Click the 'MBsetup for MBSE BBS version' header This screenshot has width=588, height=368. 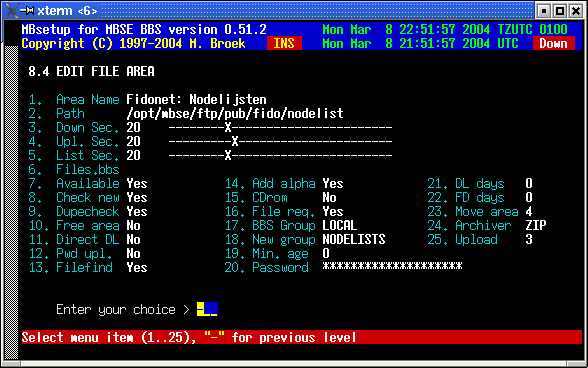144,30
